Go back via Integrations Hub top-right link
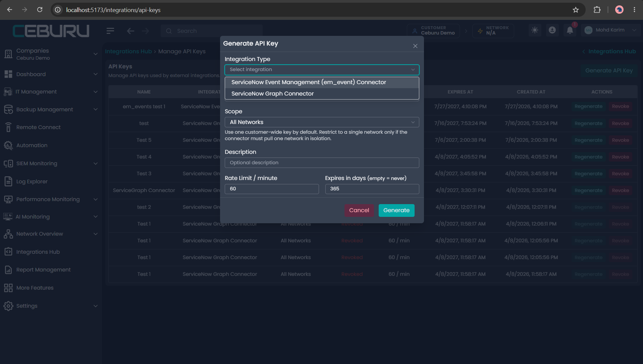The width and height of the screenshot is (643, 364). click(x=609, y=51)
